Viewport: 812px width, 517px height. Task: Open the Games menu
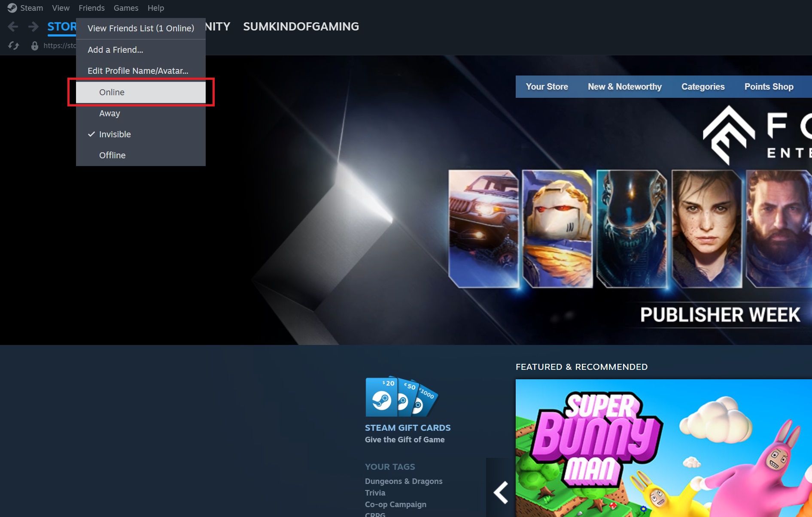(x=125, y=8)
